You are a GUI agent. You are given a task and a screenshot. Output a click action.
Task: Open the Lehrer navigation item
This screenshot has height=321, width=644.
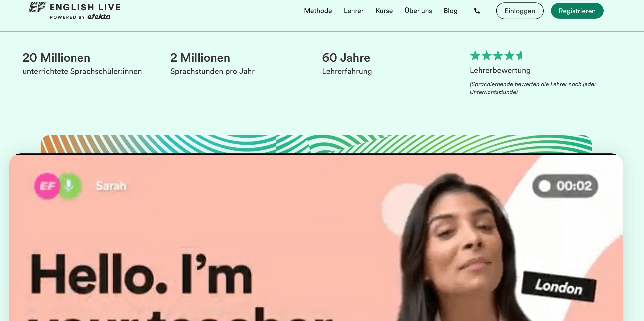[354, 11]
